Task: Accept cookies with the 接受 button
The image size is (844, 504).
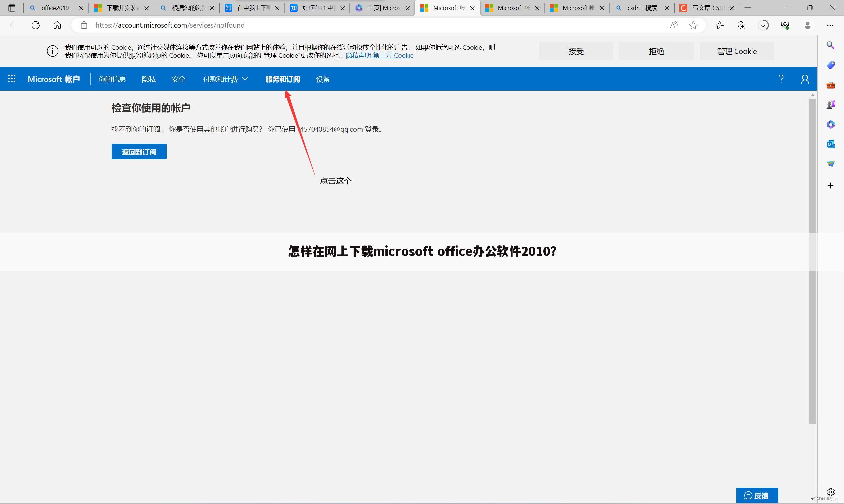Action: pos(576,51)
